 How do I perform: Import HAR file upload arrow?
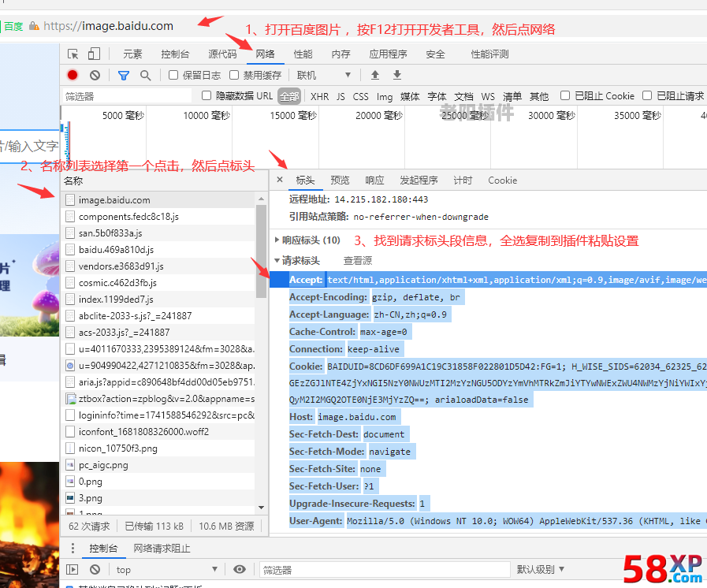375,75
